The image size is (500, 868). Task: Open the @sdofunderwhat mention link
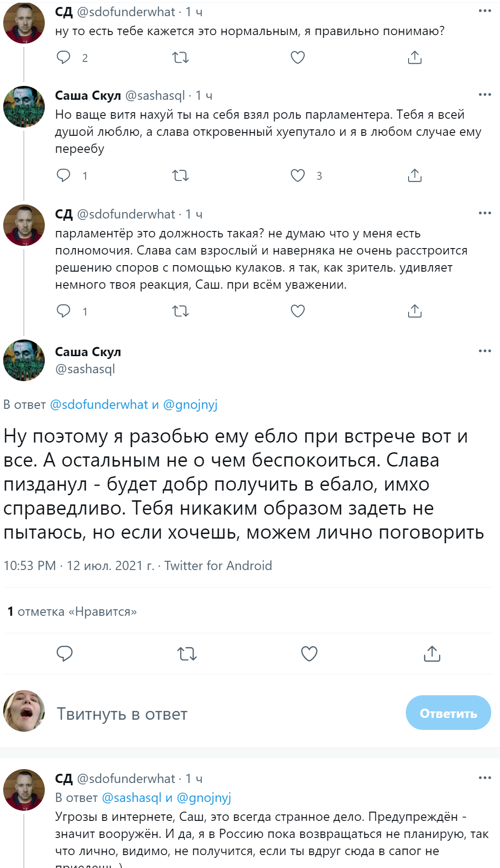[98, 405]
